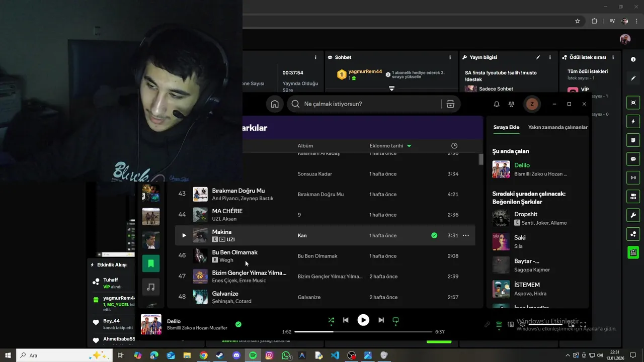This screenshot has height=362, width=644.
Task: Open Bizim Gençler Yılmaz album link
Action: point(330,277)
